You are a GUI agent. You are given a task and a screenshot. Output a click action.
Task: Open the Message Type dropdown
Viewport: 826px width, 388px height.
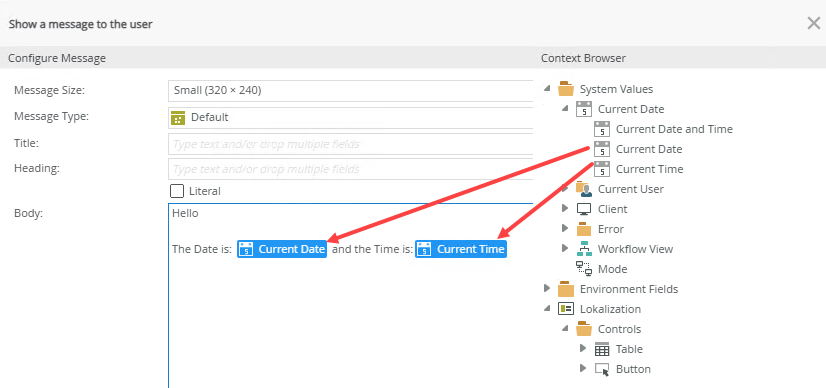351,118
